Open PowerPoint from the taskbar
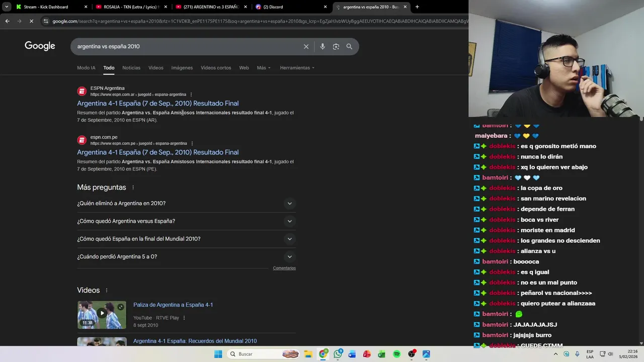 pyautogui.click(x=367, y=354)
